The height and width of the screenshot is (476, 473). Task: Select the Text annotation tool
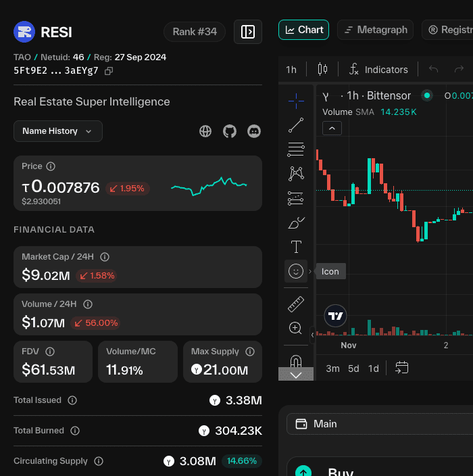(x=296, y=247)
